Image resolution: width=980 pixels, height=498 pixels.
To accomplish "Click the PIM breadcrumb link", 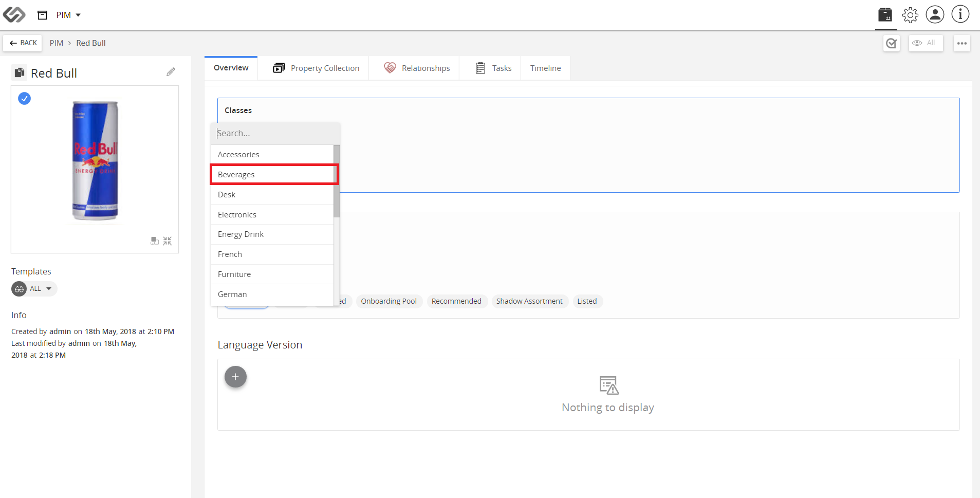I will tap(57, 43).
